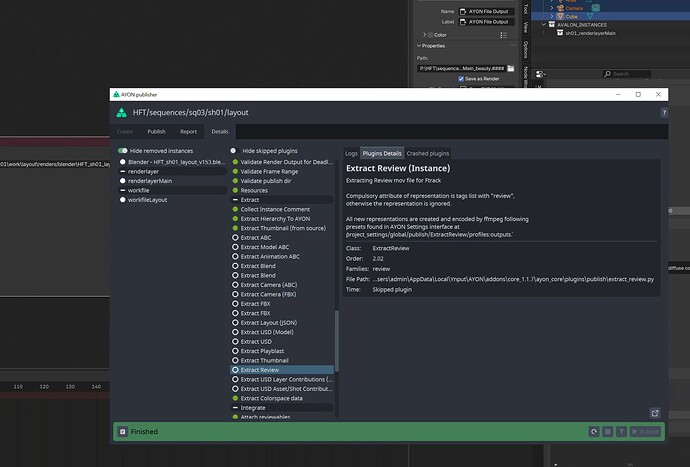The width and height of the screenshot is (690, 467).
Task: Select Blender - HFT_sh01_layout_v153 context row
Action: 172,162
